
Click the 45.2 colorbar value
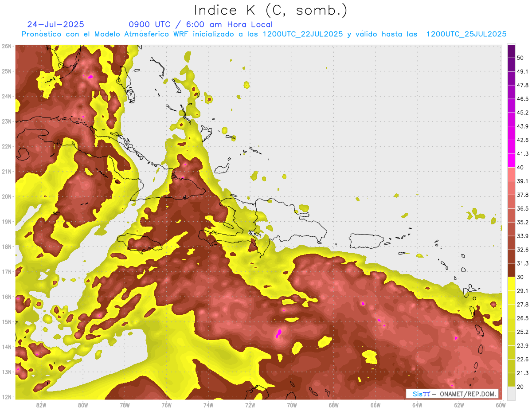click(523, 113)
